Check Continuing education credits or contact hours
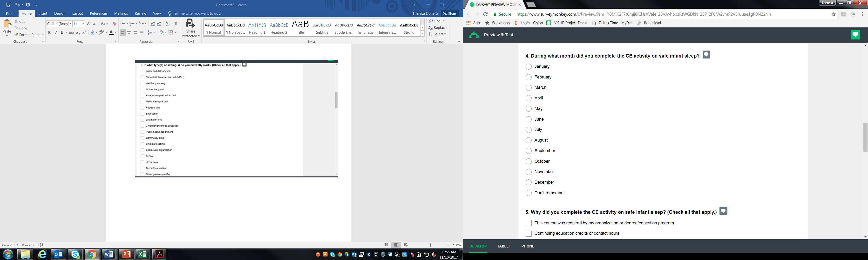868x260 pixels. click(x=528, y=234)
